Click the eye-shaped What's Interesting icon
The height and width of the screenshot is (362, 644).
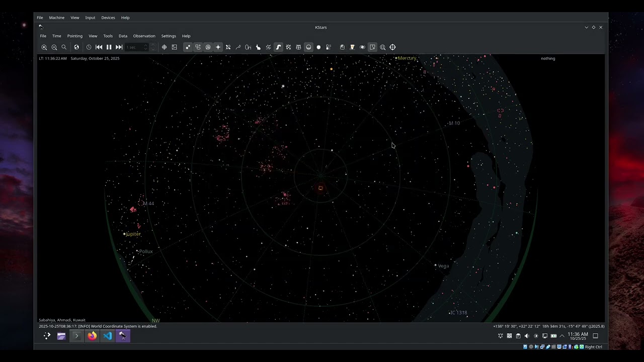(362, 47)
